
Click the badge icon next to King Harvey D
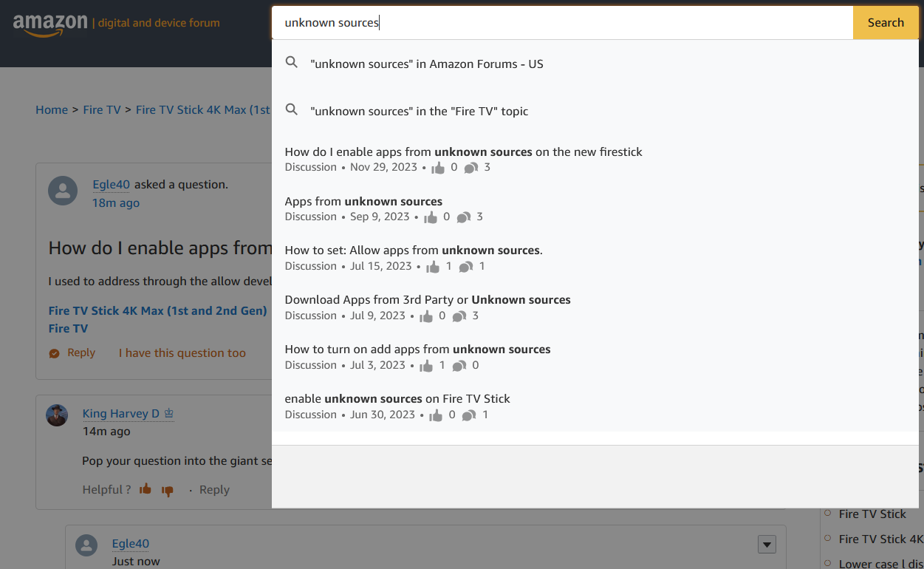(170, 413)
